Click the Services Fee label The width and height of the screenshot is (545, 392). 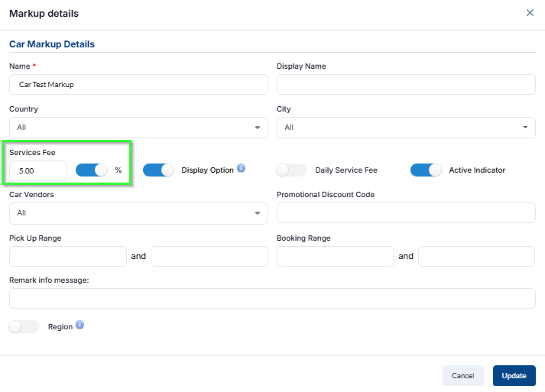[x=32, y=153]
